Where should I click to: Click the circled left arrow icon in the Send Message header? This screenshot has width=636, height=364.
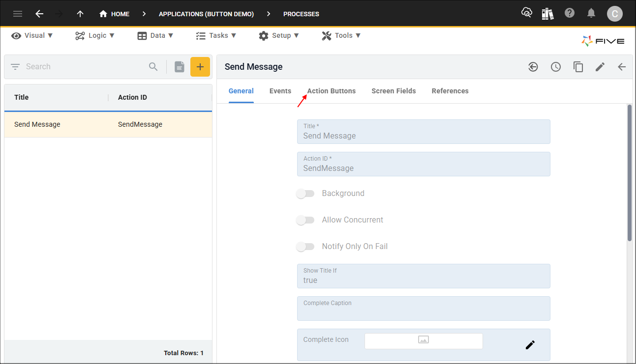click(533, 67)
